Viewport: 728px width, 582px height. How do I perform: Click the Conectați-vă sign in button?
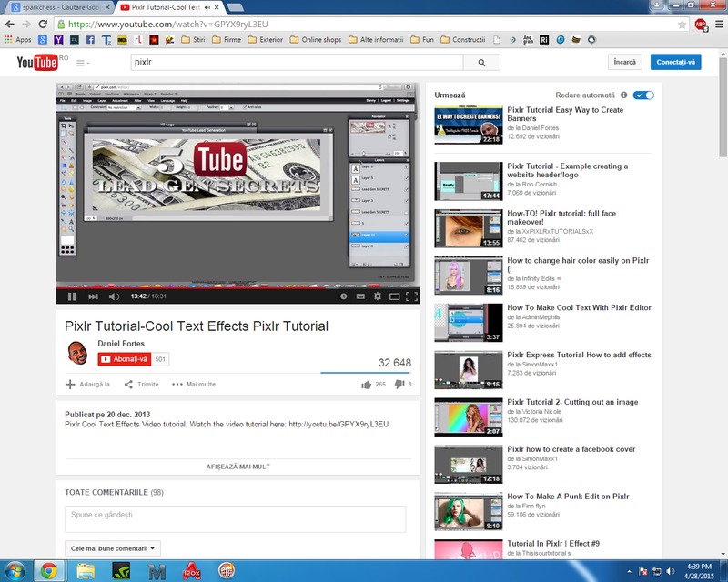675,62
